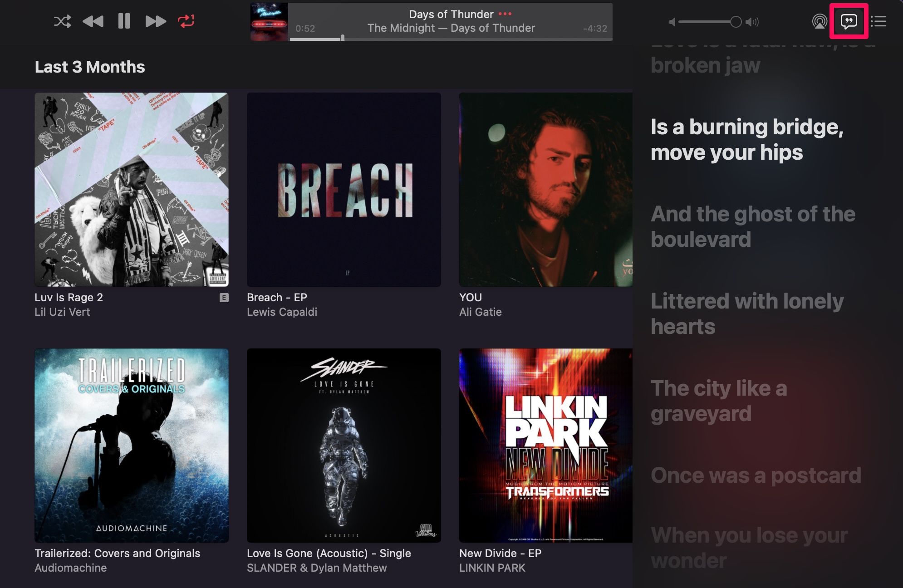Open Breach EP by Lewis Capaldi
903x588 pixels.
click(344, 189)
